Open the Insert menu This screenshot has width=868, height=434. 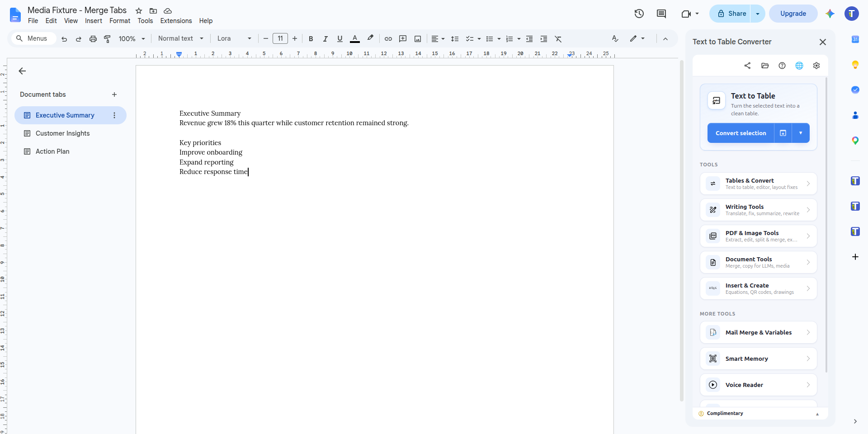tap(94, 21)
